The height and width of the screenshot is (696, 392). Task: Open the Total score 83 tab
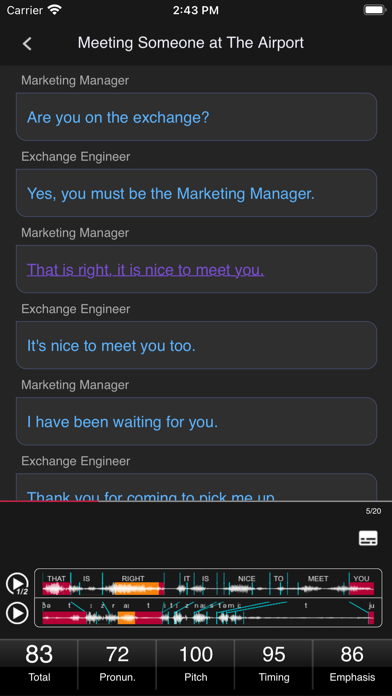[x=39, y=664]
